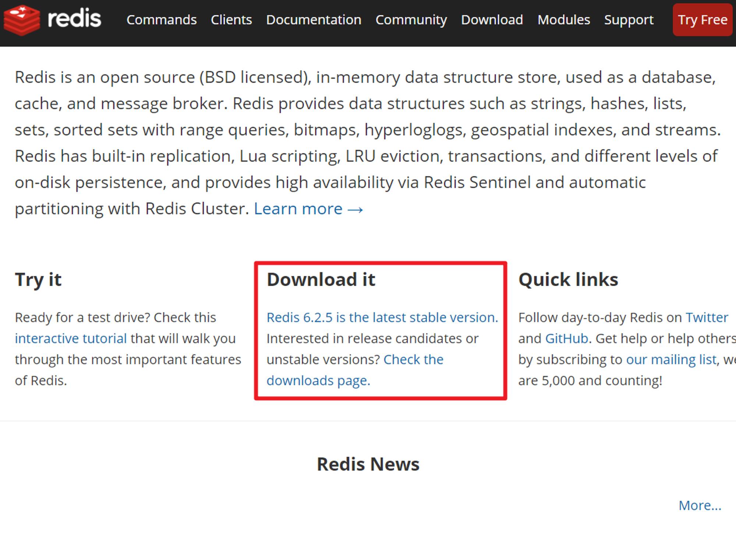Click the our mailing list link
Screen dimensions: 736x560
pyautogui.click(x=672, y=359)
